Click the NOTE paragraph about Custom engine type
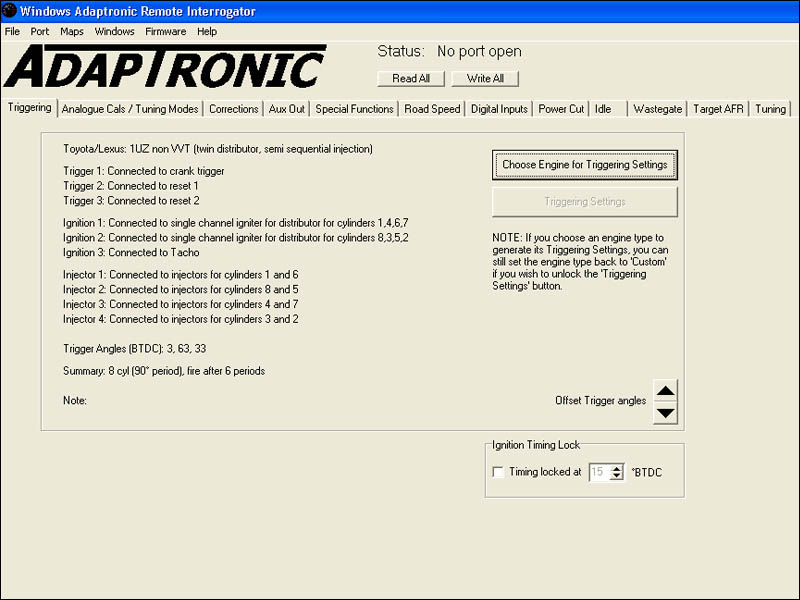 581,262
